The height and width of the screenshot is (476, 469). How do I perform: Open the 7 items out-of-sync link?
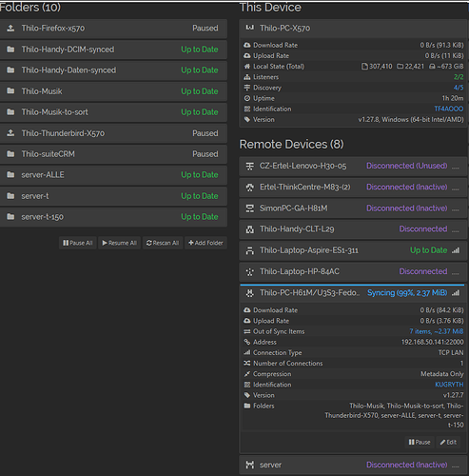pos(437,331)
